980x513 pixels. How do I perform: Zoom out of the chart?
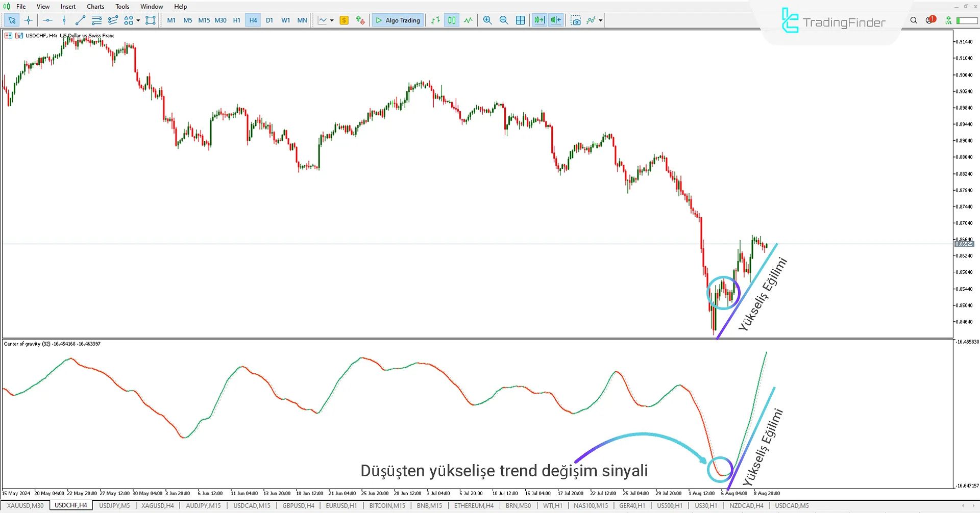coord(504,20)
